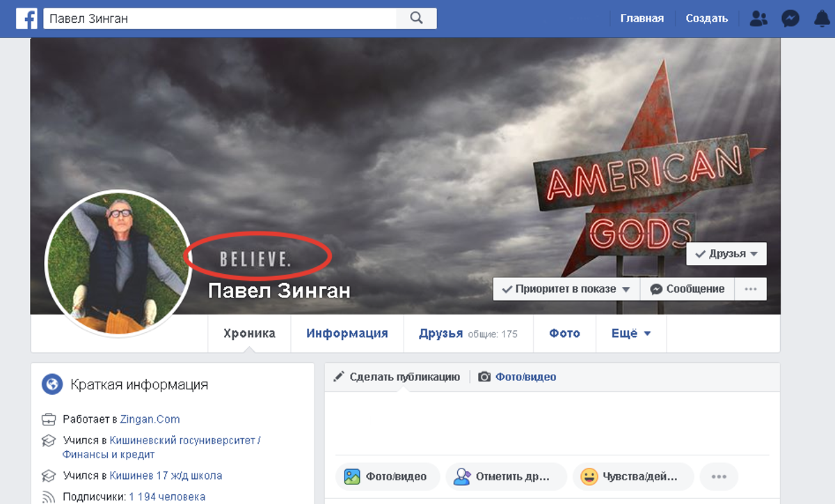Click graduation cap icon beside 17 ж/д школа

(x=49, y=476)
